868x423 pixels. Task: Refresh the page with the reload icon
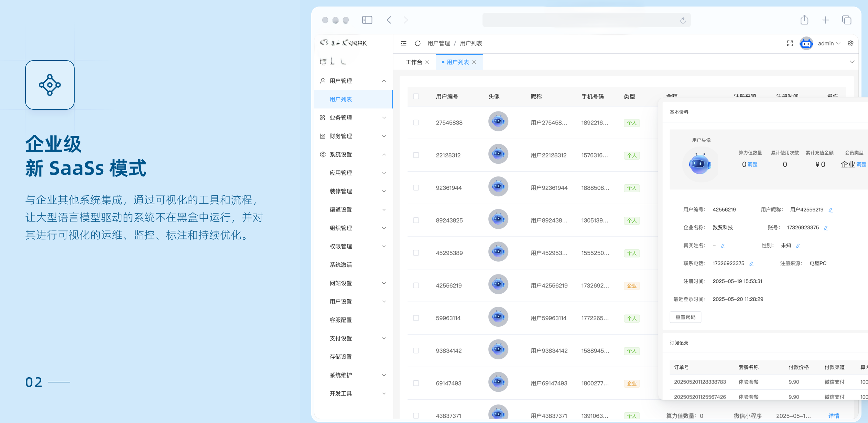(x=417, y=43)
